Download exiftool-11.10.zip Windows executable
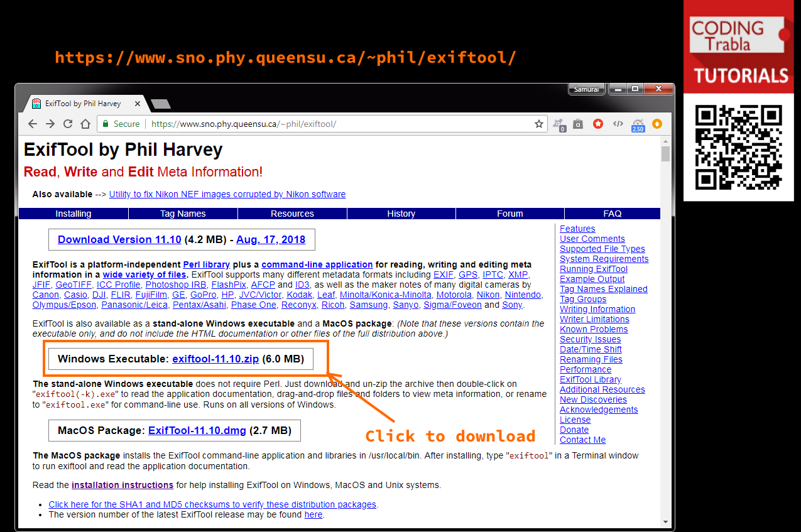 (215, 359)
